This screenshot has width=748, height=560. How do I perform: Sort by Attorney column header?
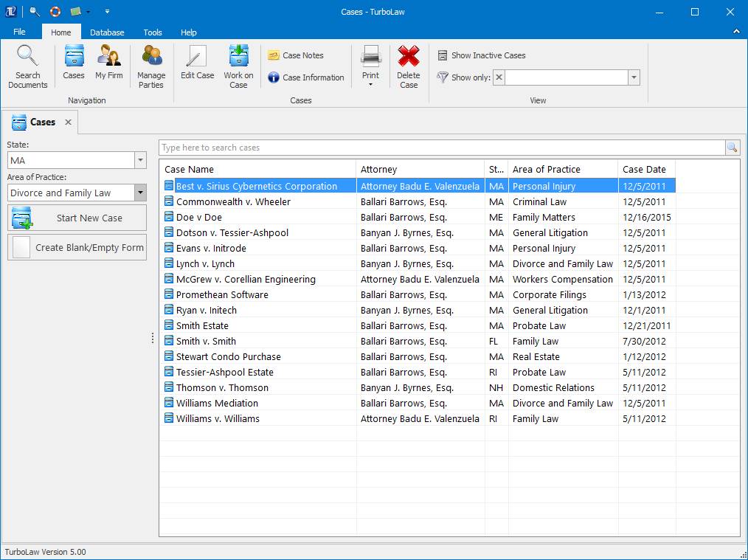click(x=420, y=170)
